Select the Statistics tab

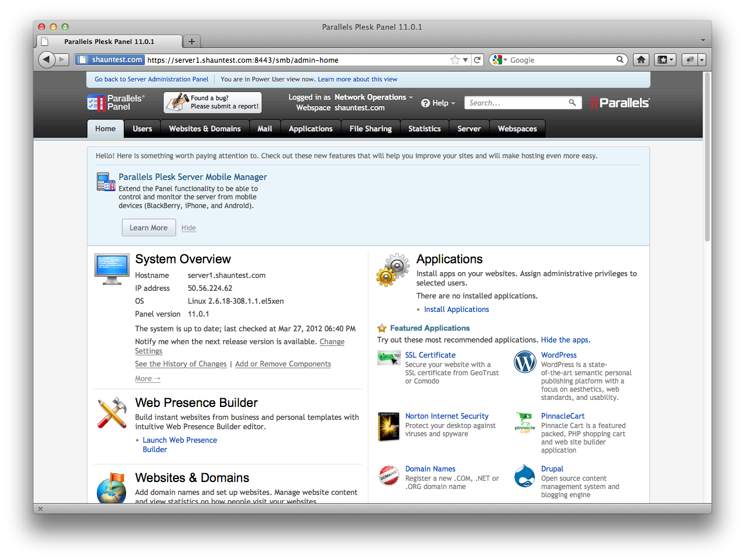pyautogui.click(x=424, y=129)
